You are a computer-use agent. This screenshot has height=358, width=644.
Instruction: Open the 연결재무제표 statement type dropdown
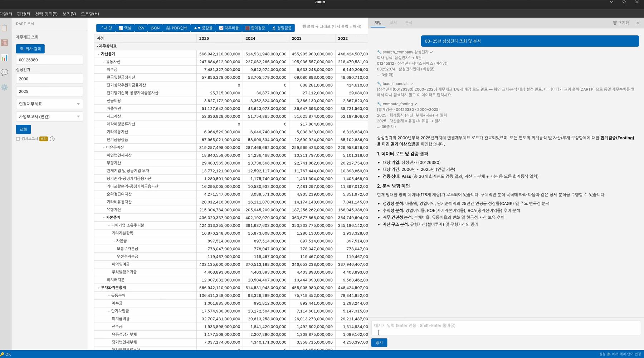[49, 104]
